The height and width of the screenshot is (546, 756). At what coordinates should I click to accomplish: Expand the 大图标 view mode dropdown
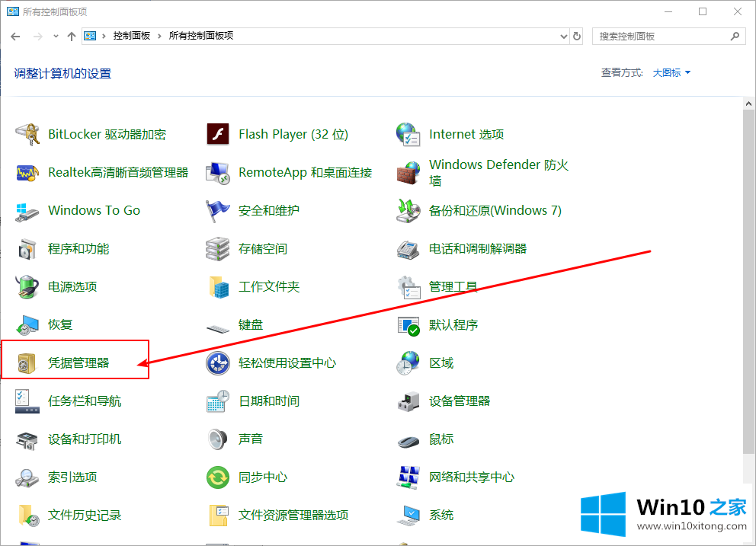(671, 73)
